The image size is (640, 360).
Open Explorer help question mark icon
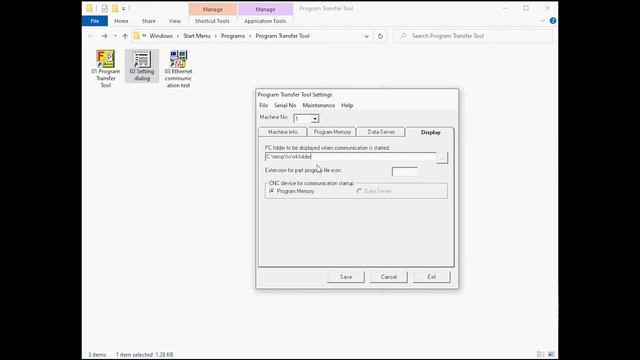tap(553, 21)
